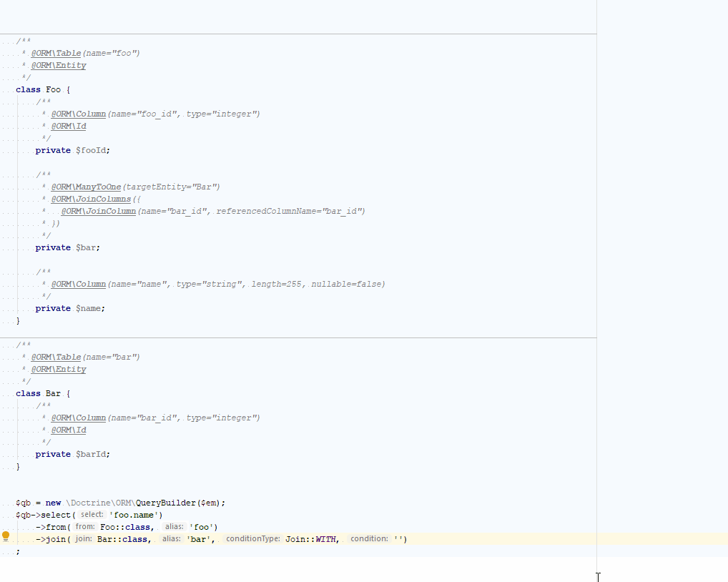Image resolution: width=728 pixels, height=582 pixels.
Task: Click referencedColumnName="bar_id" attribute
Action: (289, 211)
